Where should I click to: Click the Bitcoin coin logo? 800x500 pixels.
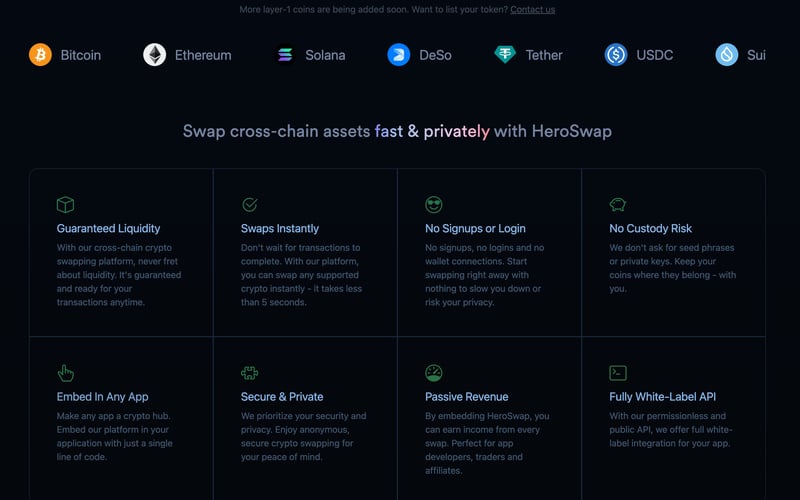40,55
